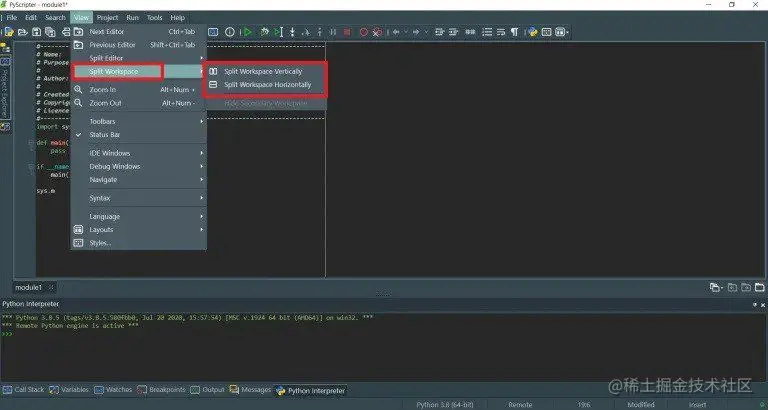
Task: Expand the Layouts submenu in View menu
Action: (139, 230)
